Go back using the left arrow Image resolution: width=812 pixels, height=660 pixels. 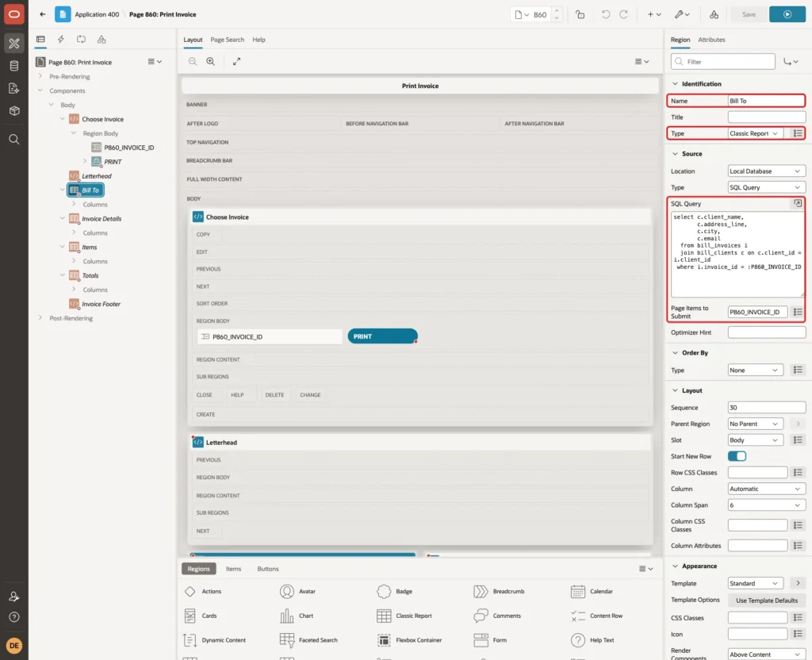coord(43,14)
